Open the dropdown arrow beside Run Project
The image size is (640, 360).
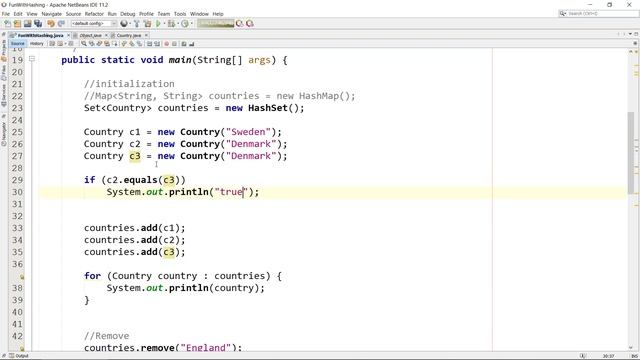click(x=164, y=24)
